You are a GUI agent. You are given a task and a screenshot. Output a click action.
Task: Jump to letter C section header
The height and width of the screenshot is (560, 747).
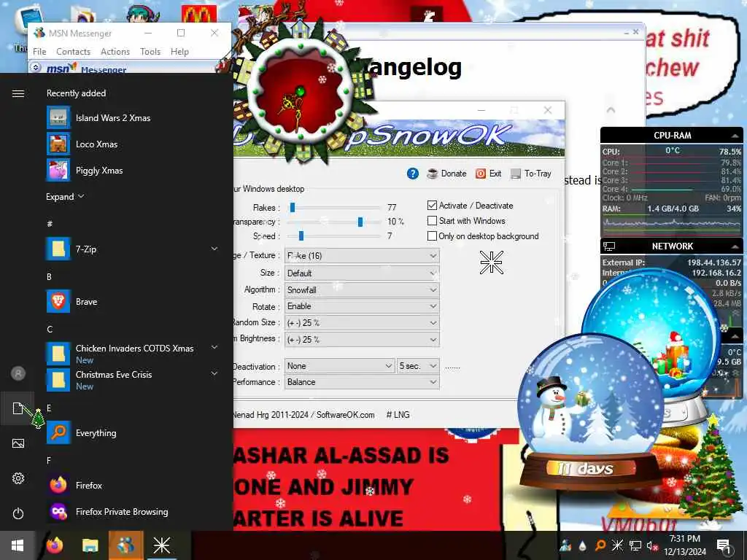[50, 330]
